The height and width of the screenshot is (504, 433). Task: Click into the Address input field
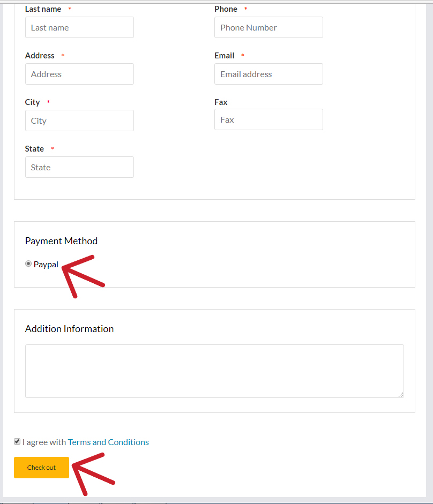79,74
